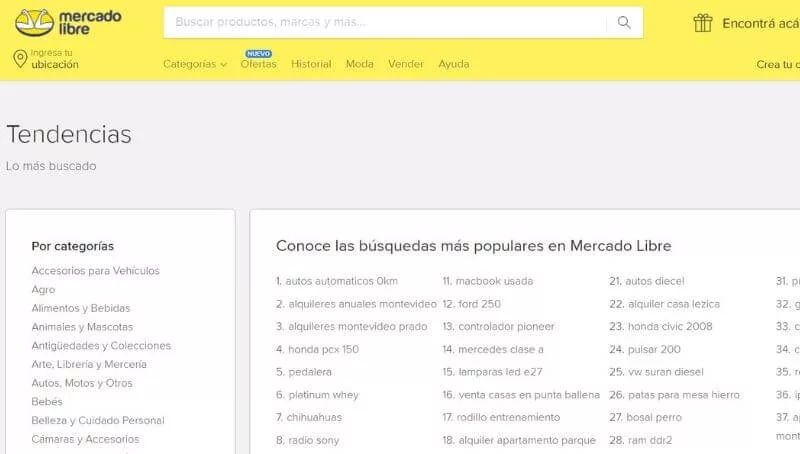Open the 'Crea tu' account link
Viewport: 800px width, 454px height.
point(777,64)
